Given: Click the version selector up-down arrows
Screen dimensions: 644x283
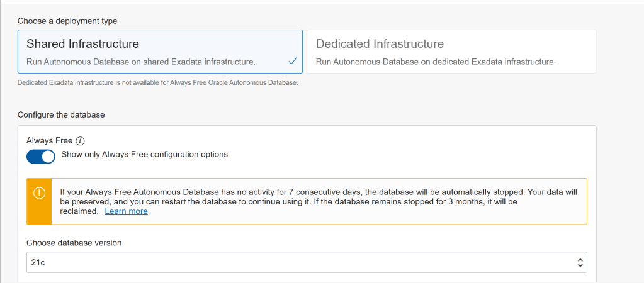Looking at the screenshot, I should pyautogui.click(x=580, y=263).
